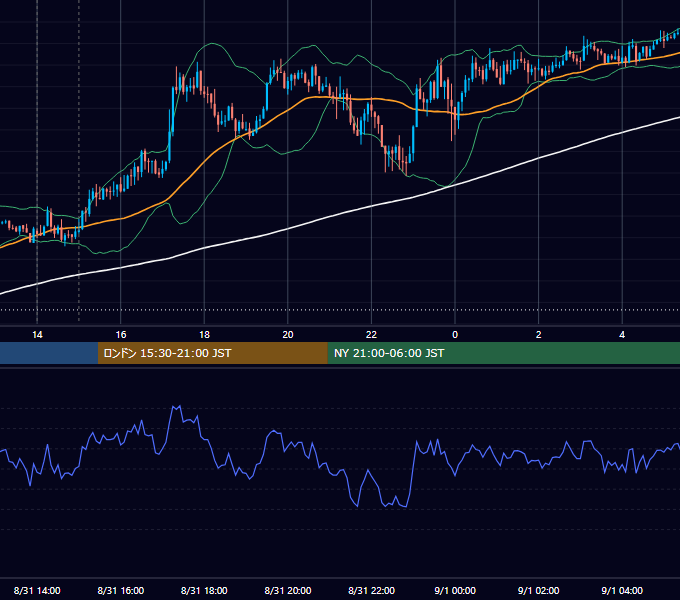
Task: Click the hour label 2 on price chart axis
Action: [538, 334]
